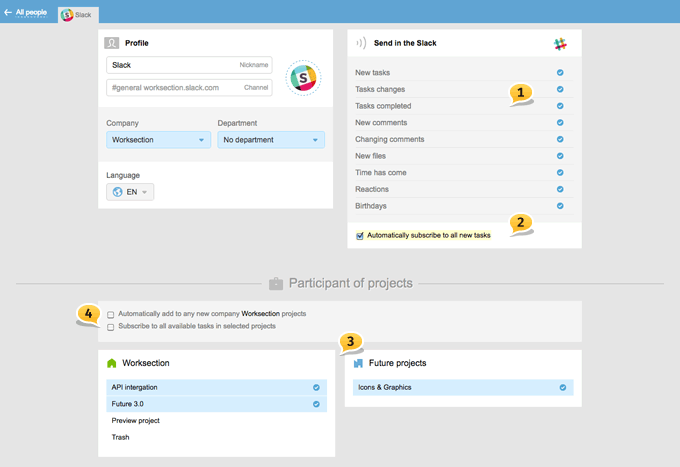Click the green Worksection house icon
The image size is (680, 467).
pos(111,363)
